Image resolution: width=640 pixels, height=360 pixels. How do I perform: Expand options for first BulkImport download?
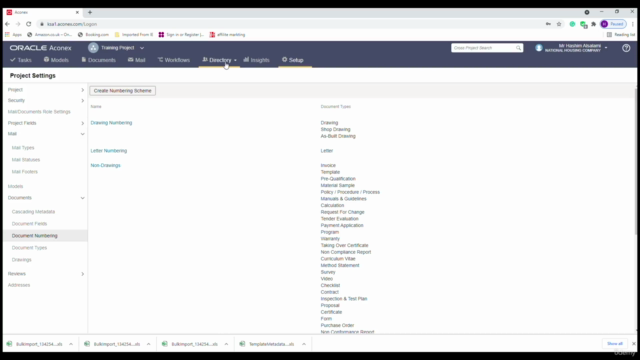pos(71,344)
